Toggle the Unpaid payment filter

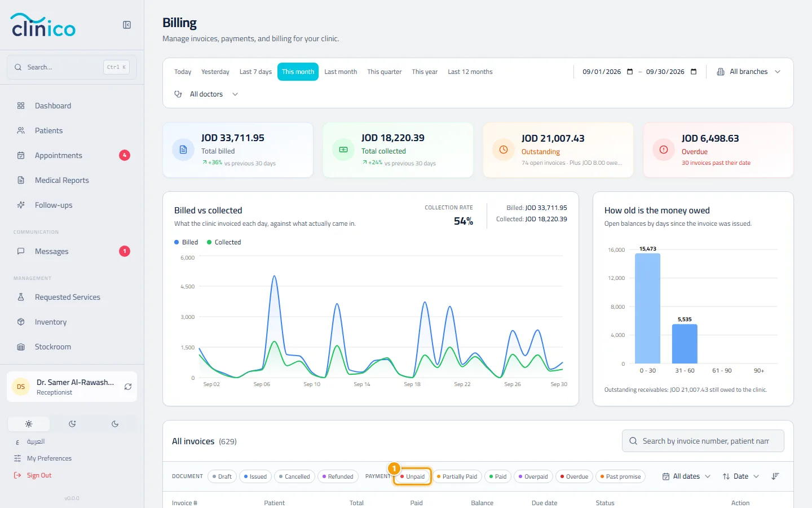(x=412, y=476)
